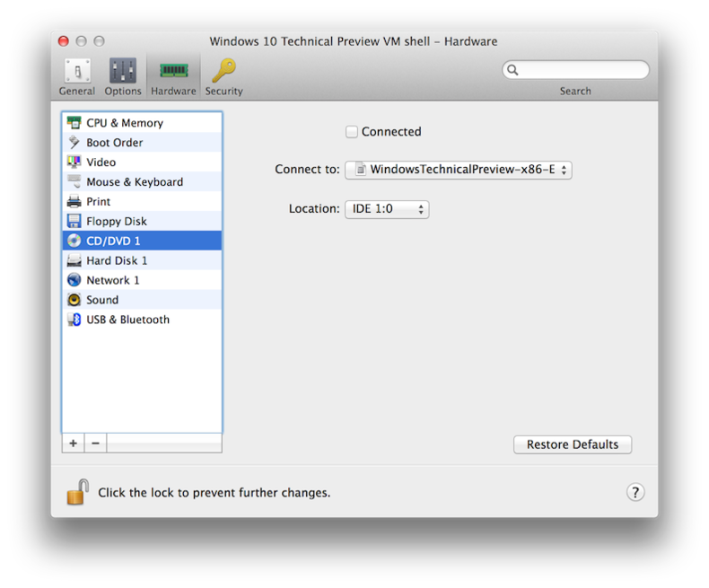Image resolution: width=709 pixels, height=588 pixels.
Task: Select the Video hardware item
Action: click(101, 162)
